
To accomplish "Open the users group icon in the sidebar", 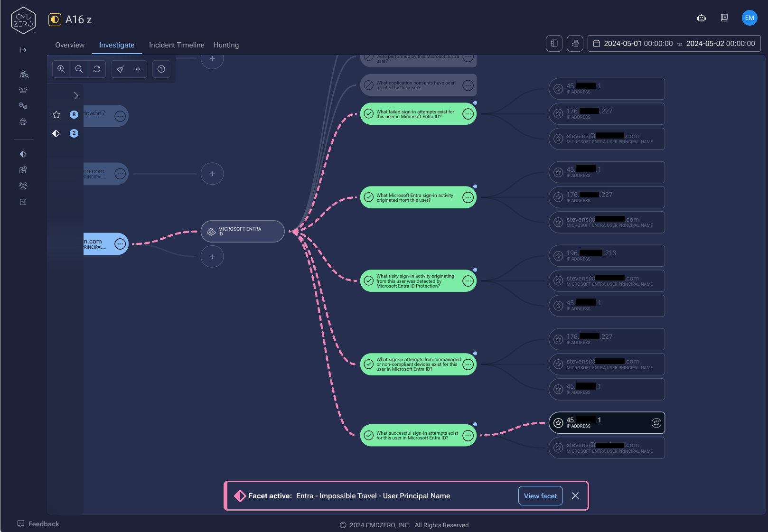I will pos(23,186).
